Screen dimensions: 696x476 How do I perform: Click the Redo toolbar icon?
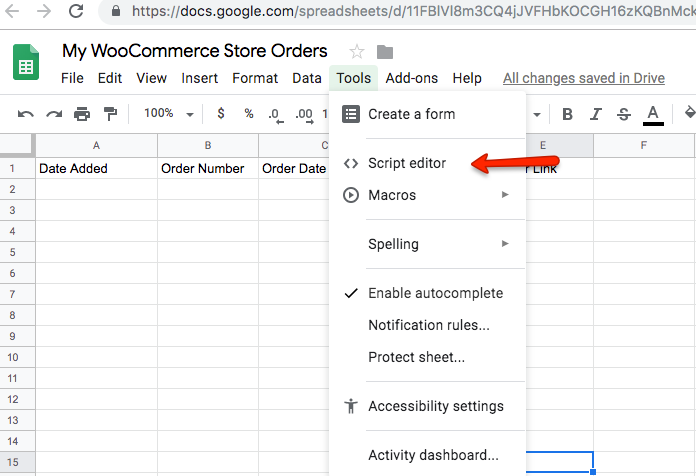pos(54,114)
